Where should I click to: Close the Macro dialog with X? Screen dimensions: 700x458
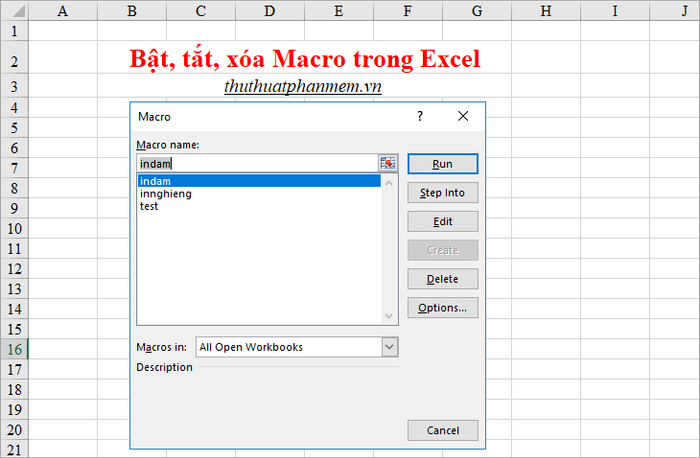[x=463, y=117]
